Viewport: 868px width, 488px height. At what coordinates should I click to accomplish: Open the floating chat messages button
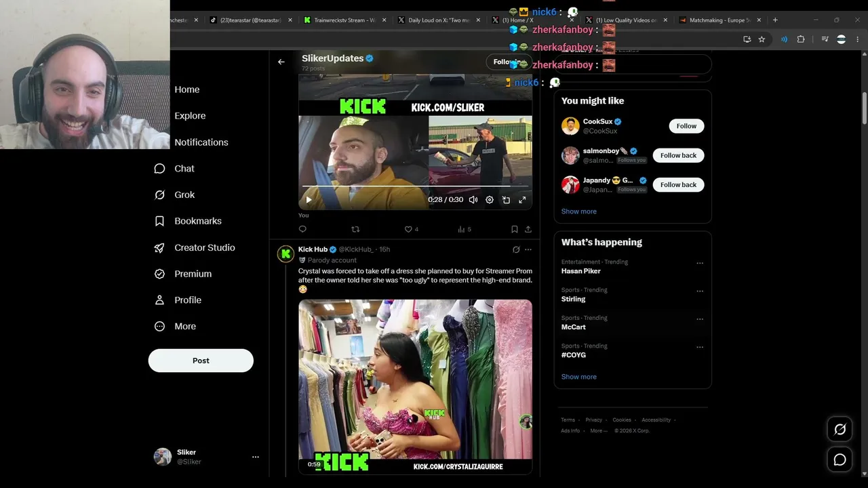[x=840, y=460]
